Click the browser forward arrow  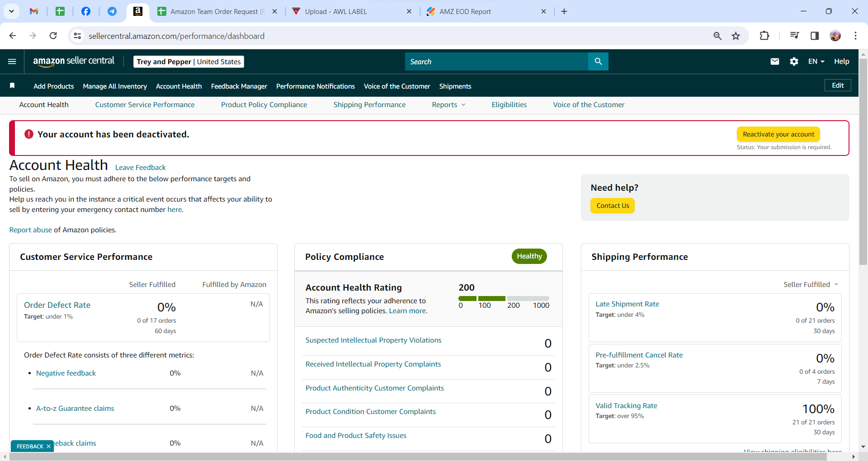33,36
